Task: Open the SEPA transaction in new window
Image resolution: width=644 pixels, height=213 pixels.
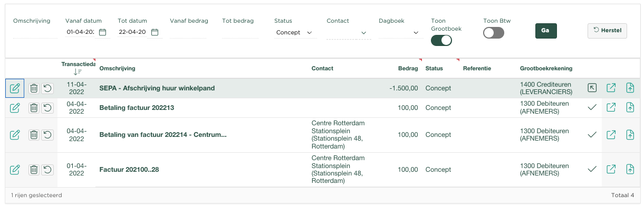Action: 611,88
